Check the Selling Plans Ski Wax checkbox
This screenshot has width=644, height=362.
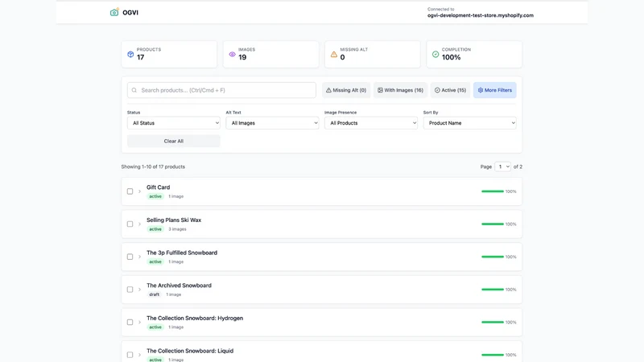pyautogui.click(x=130, y=224)
